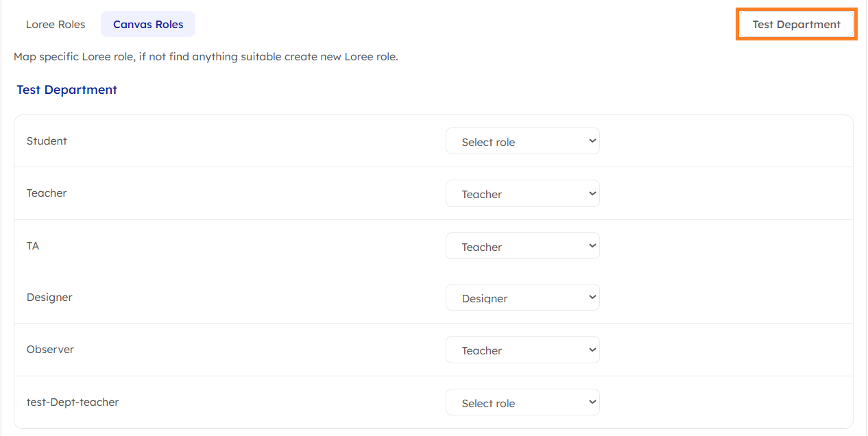Screen dimensions: 868x436
Task: Click the TA Canvas role label
Action: pyautogui.click(x=33, y=245)
